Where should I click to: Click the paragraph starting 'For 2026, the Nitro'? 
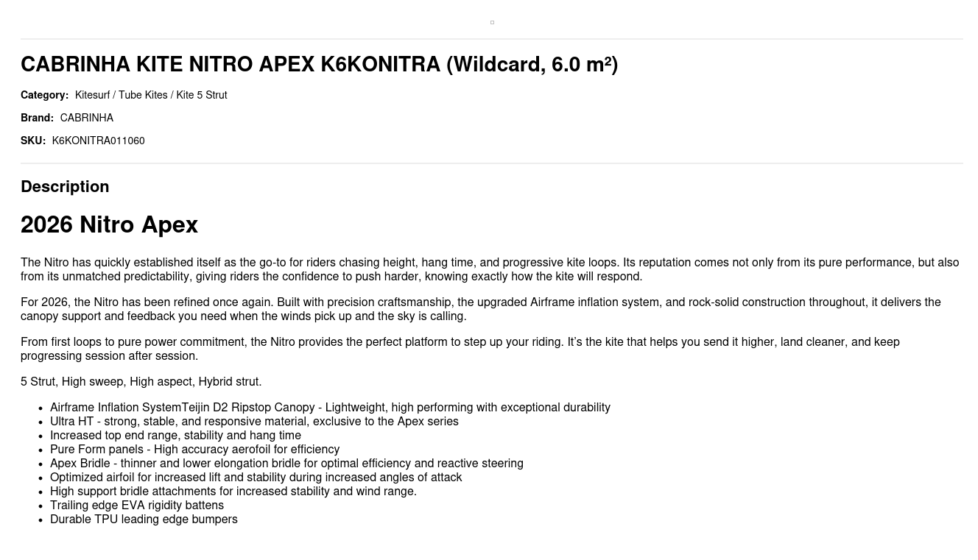[x=480, y=309]
